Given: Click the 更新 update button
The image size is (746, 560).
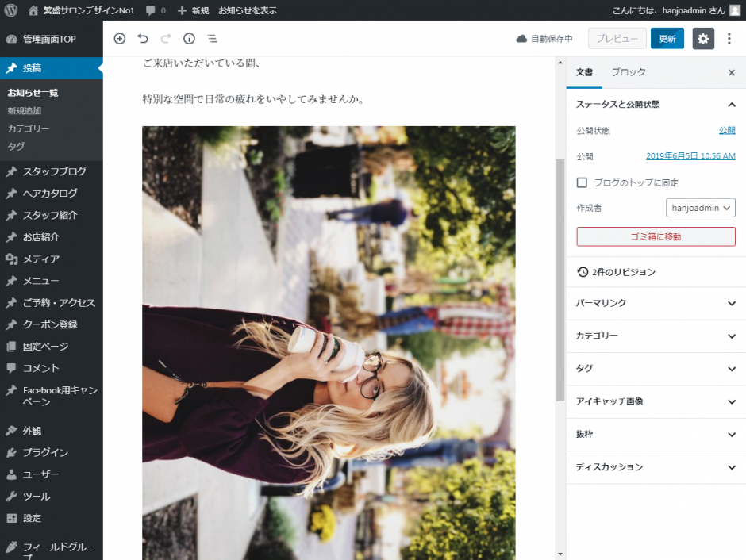Looking at the screenshot, I should [667, 39].
